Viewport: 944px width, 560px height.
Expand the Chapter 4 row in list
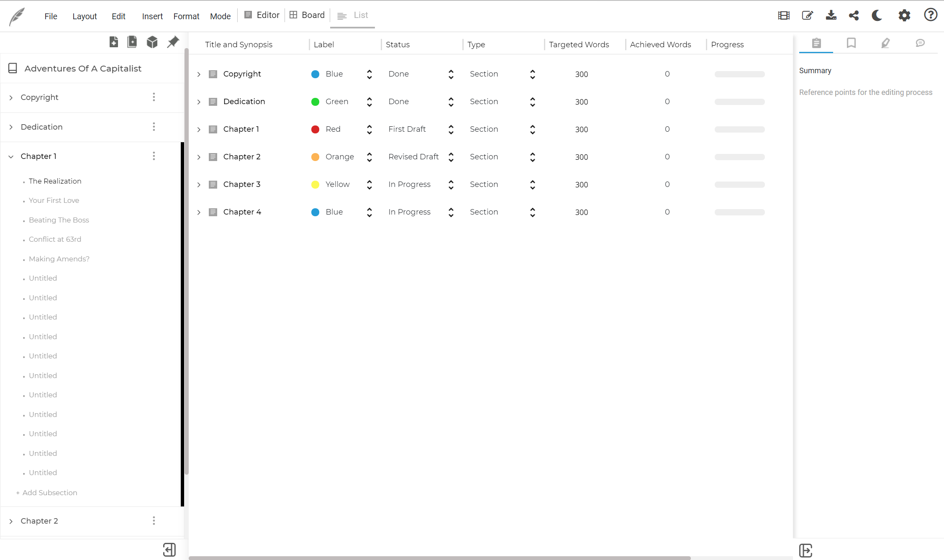(199, 212)
